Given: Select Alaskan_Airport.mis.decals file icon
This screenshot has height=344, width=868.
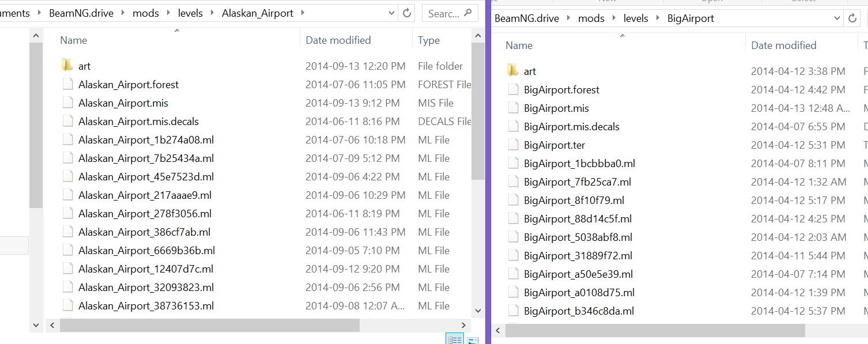Looking at the screenshot, I should (x=68, y=122).
